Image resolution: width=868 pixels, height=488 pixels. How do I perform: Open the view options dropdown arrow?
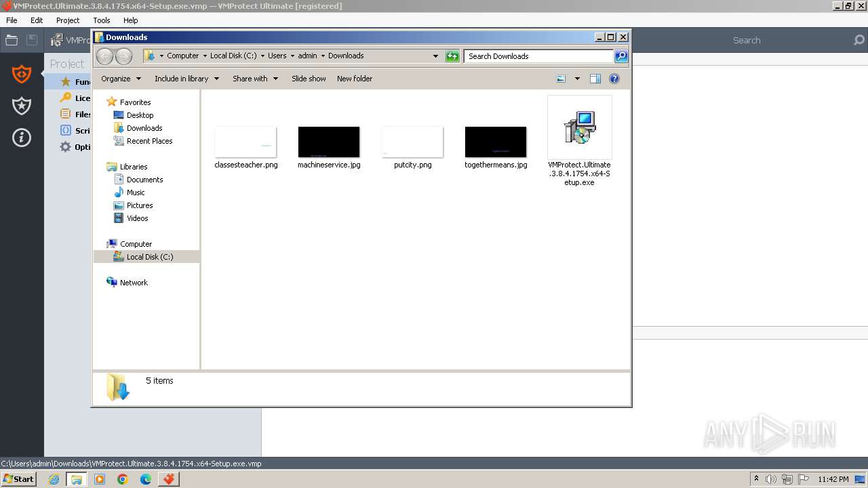point(577,79)
